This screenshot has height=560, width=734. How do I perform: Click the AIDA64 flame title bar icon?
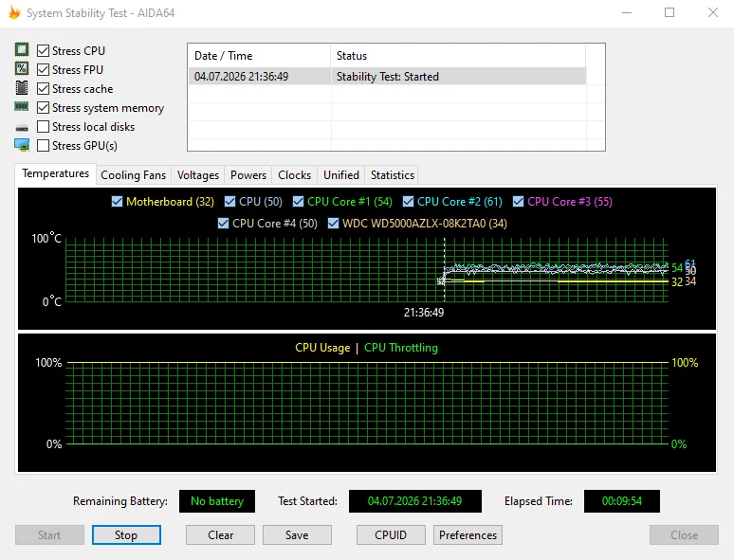pyautogui.click(x=14, y=12)
